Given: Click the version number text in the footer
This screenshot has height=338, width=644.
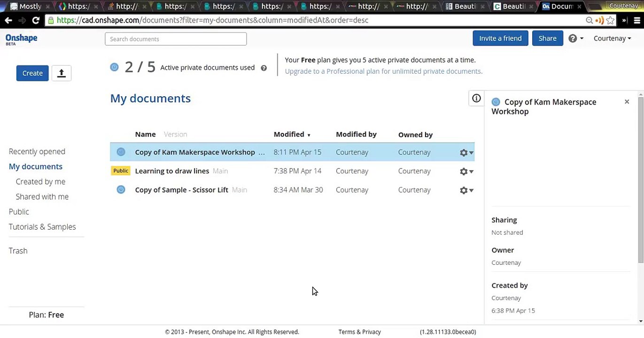Looking at the screenshot, I should [x=448, y=332].
